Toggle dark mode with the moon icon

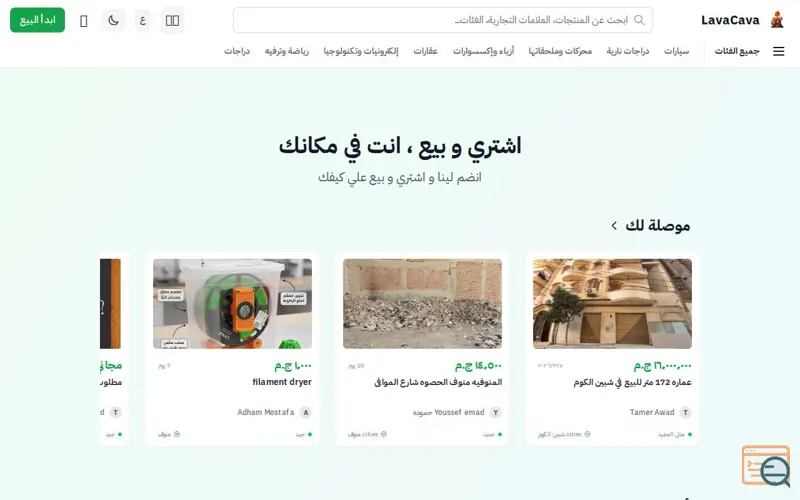113,20
